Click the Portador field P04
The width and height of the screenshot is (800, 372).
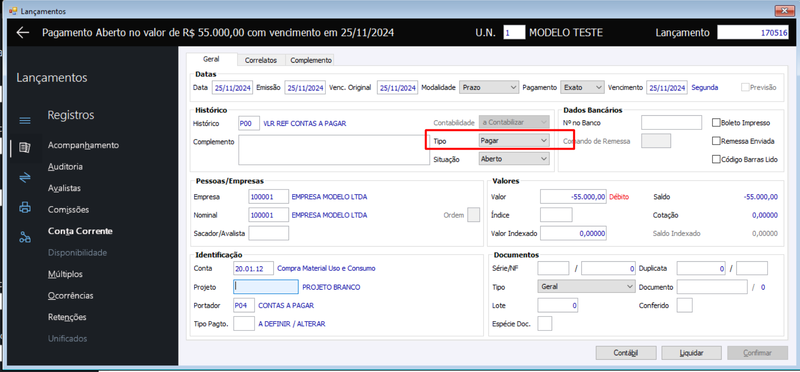tap(244, 305)
